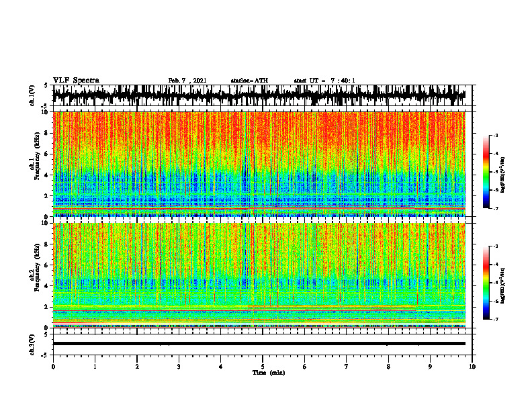Viewport: 532px width, 411px height.
Task: Click the "-3" label on ch.2 colorbar
Action: coord(496,246)
